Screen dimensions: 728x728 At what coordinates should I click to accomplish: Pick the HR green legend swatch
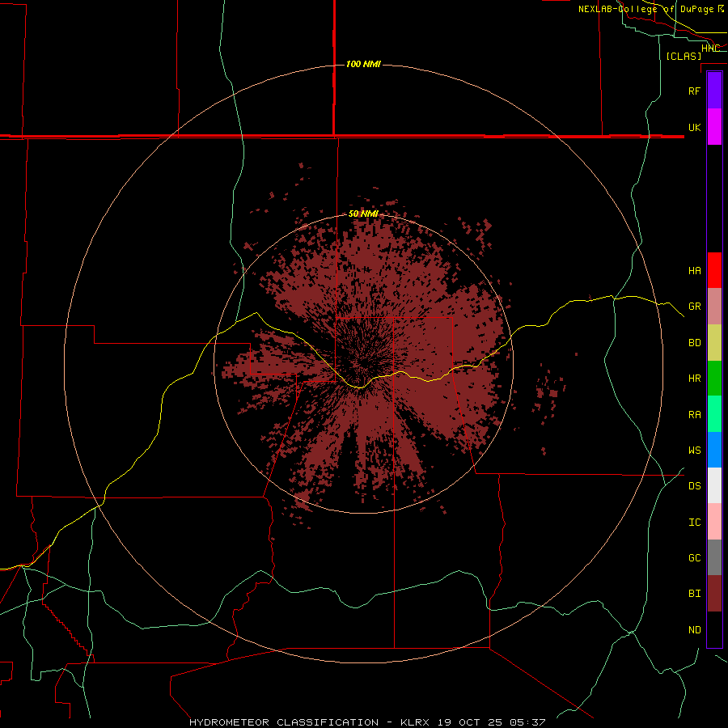tap(714, 379)
